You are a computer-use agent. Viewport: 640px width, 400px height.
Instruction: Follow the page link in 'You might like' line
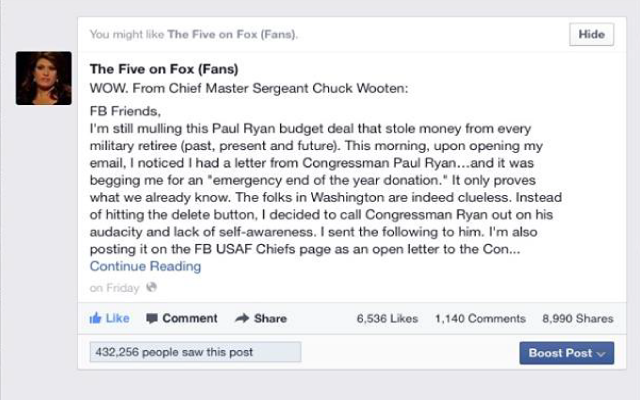(232, 35)
